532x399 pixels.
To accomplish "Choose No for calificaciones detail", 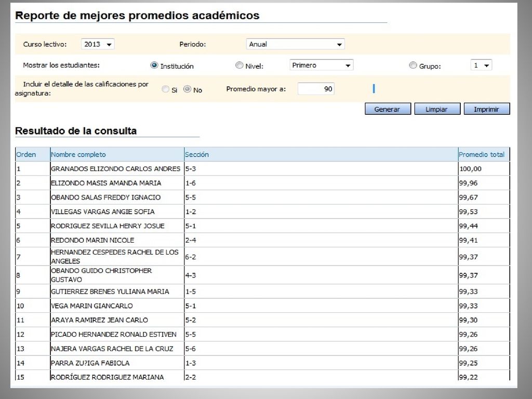I will [187, 89].
